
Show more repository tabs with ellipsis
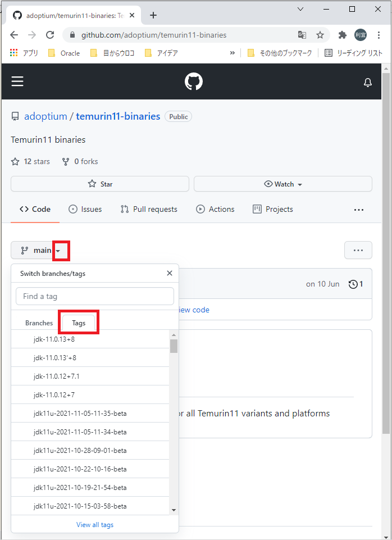(x=359, y=210)
